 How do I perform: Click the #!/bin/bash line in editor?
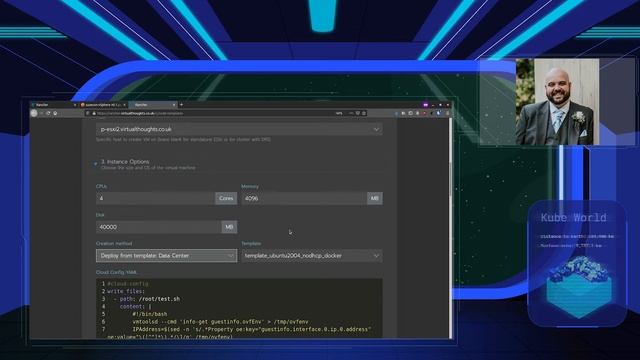coord(149,314)
